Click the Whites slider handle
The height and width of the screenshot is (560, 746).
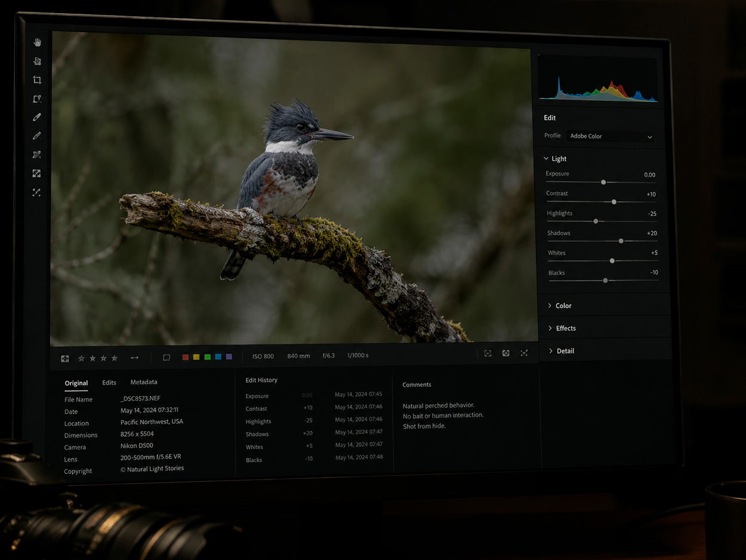pyautogui.click(x=612, y=261)
